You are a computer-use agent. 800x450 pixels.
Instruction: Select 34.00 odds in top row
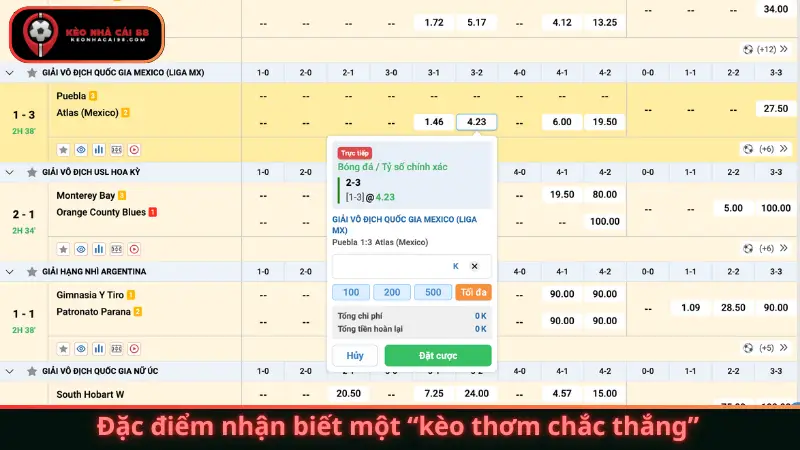[x=776, y=9]
